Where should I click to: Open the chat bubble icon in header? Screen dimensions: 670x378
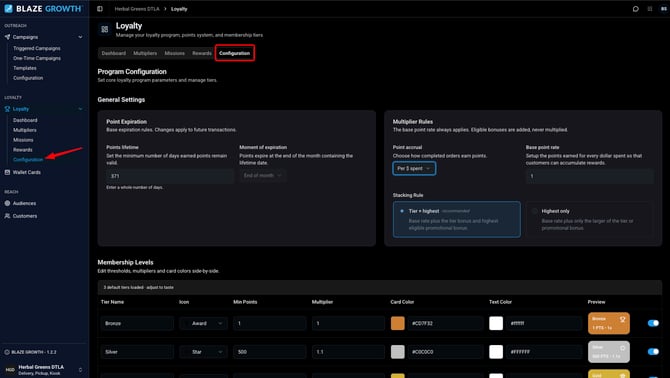point(636,9)
